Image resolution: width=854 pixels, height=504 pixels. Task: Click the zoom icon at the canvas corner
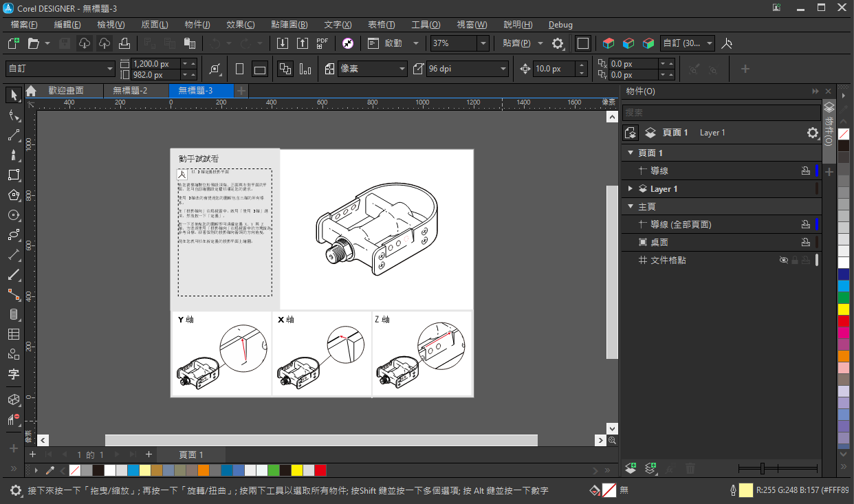(612, 440)
